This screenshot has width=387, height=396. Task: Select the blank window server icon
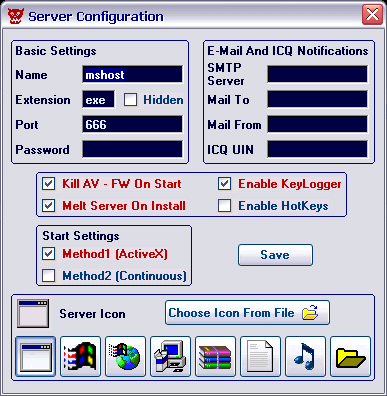[x=36, y=356]
